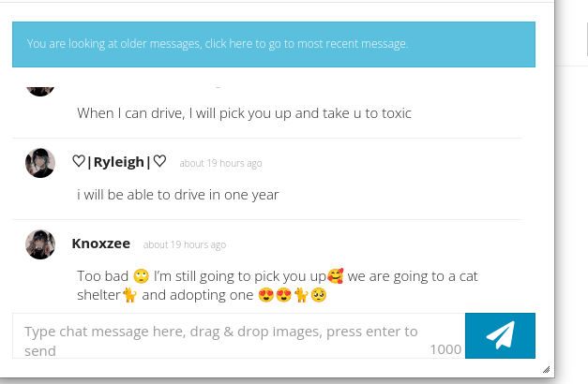Image resolution: width=588 pixels, height=384 pixels.
Task: Click the ♡|Ryleigh|♡ username
Action: (119, 162)
